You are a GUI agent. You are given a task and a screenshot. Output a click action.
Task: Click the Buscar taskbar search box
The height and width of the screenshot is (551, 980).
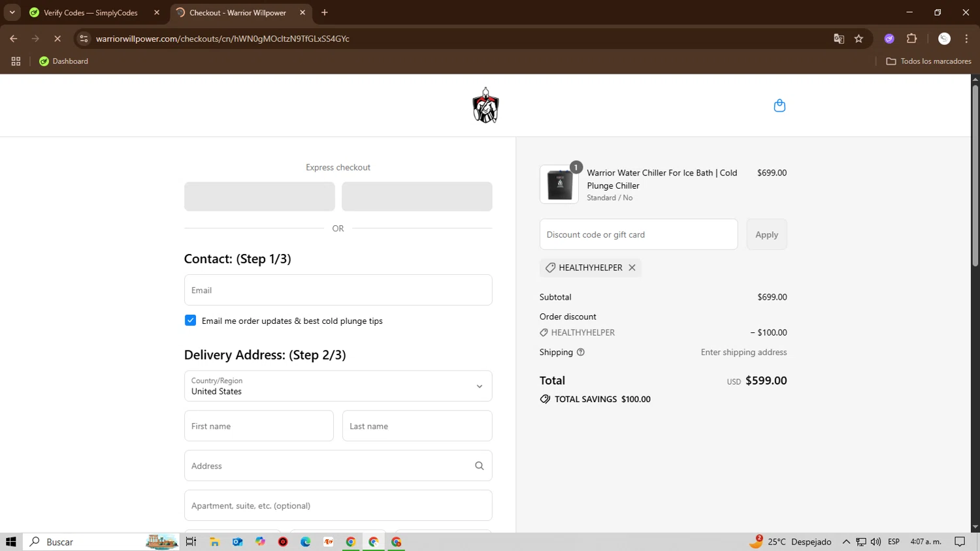pyautogui.click(x=101, y=542)
